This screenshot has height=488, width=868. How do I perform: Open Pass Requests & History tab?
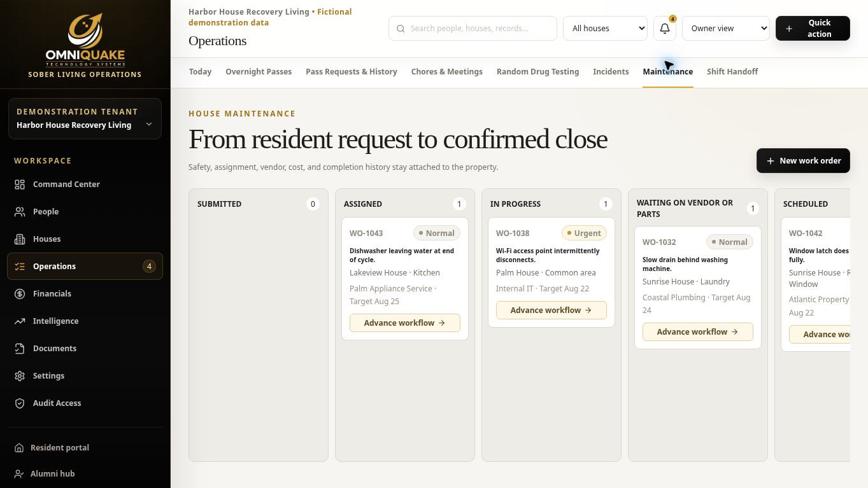tap(352, 72)
